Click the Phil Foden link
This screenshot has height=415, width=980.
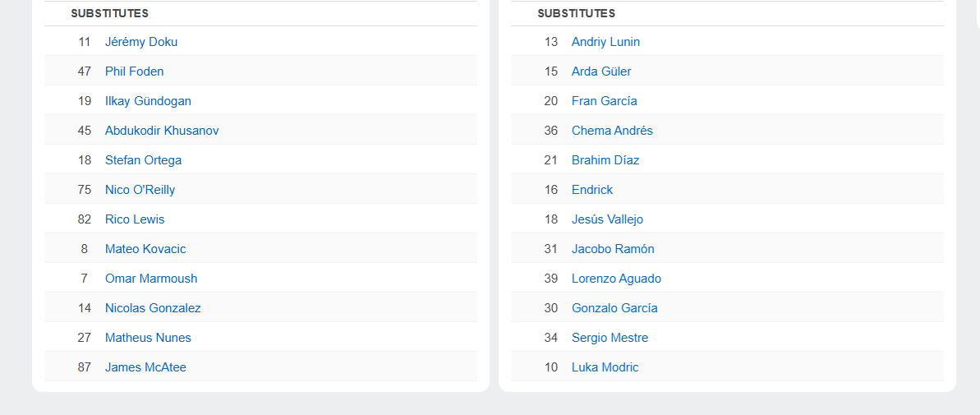tap(134, 71)
